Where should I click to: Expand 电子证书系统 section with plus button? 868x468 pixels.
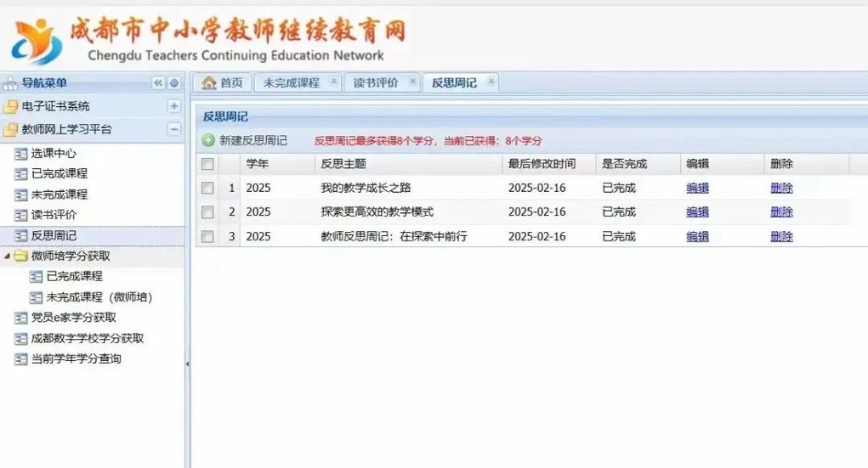pos(173,106)
